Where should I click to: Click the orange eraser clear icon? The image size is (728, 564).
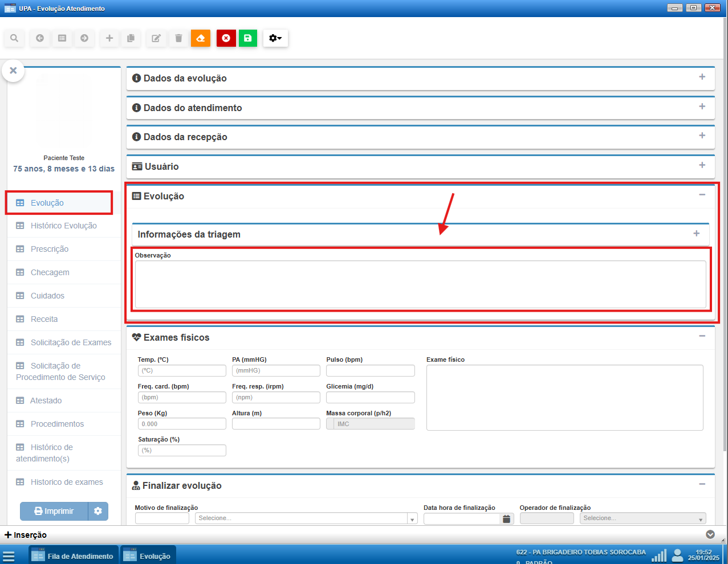coord(201,38)
